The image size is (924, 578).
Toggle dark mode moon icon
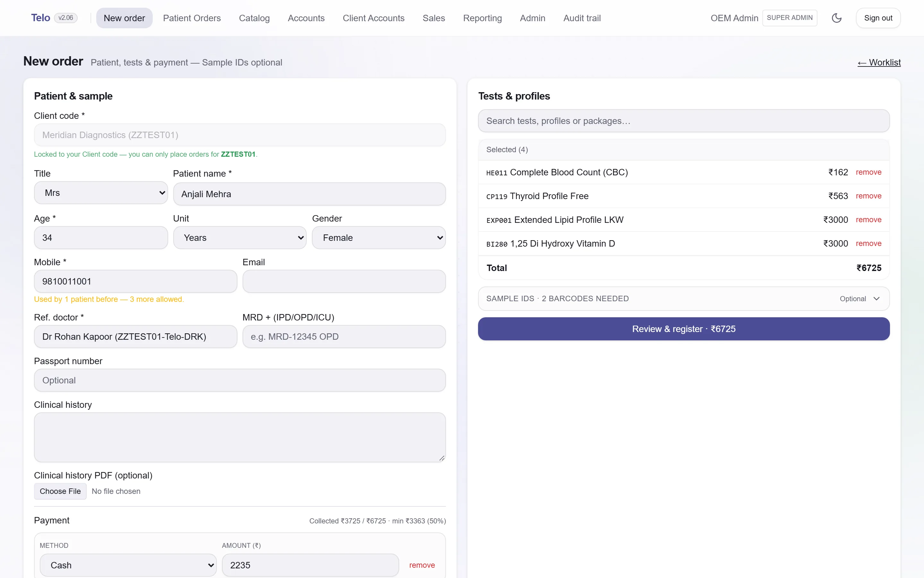pyautogui.click(x=836, y=18)
